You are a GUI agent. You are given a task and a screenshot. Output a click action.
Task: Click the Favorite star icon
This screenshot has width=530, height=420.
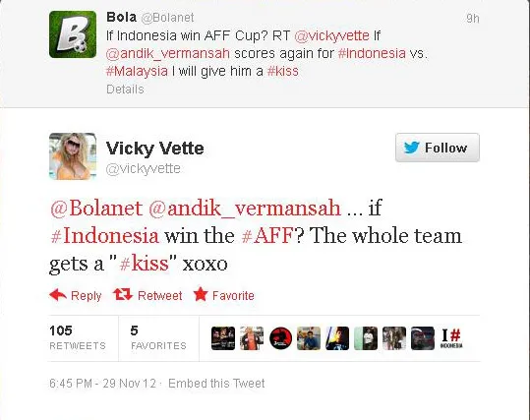201,294
